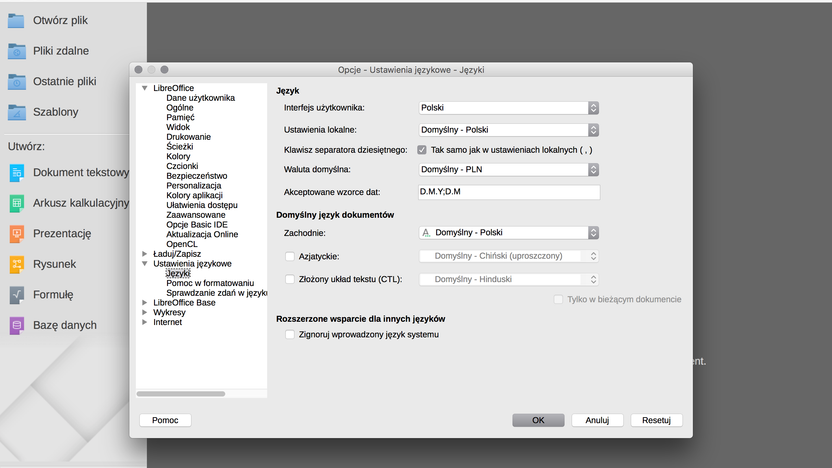Click the Formułę Math icon

coord(16,294)
